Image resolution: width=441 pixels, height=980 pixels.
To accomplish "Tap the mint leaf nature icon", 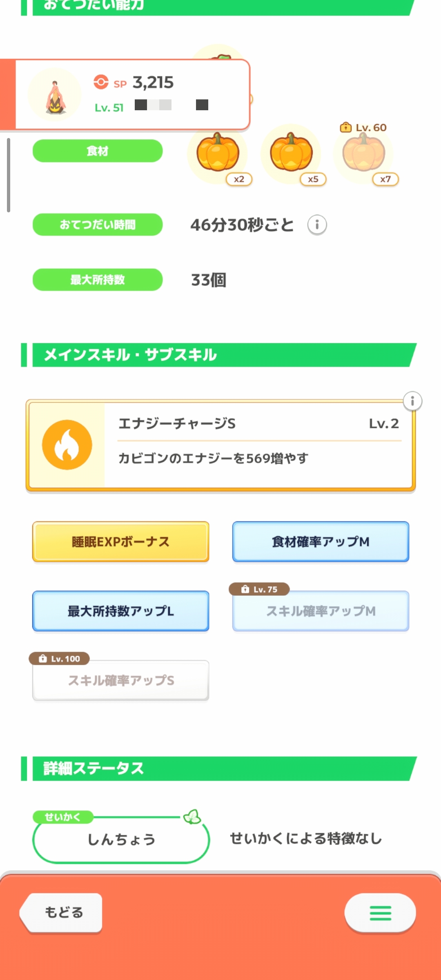I will tap(192, 817).
